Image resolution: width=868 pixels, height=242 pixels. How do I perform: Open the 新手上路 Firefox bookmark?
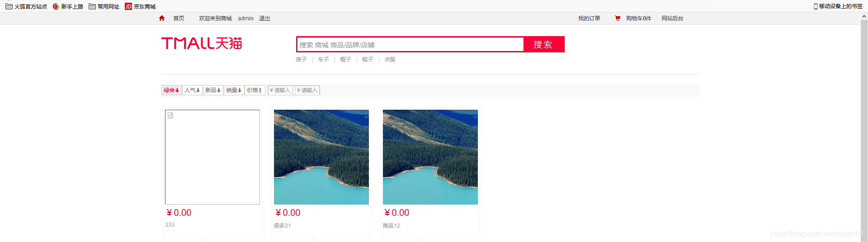click(x=68, y=6)
